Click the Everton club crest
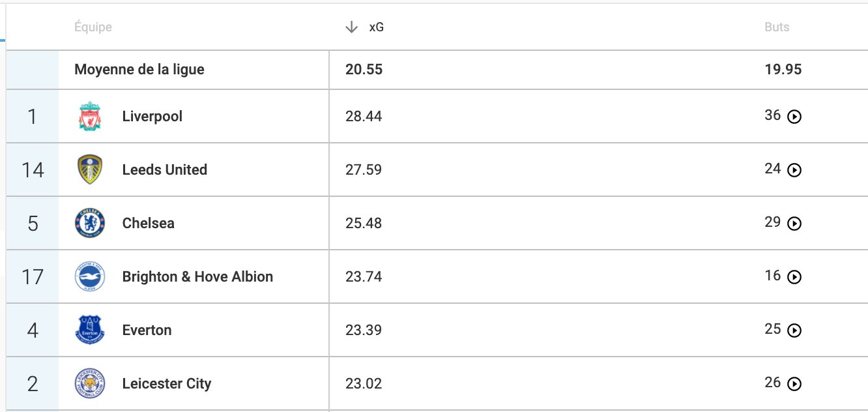The height and width of the screenshot is (412, 868). (x=90, y=331)
